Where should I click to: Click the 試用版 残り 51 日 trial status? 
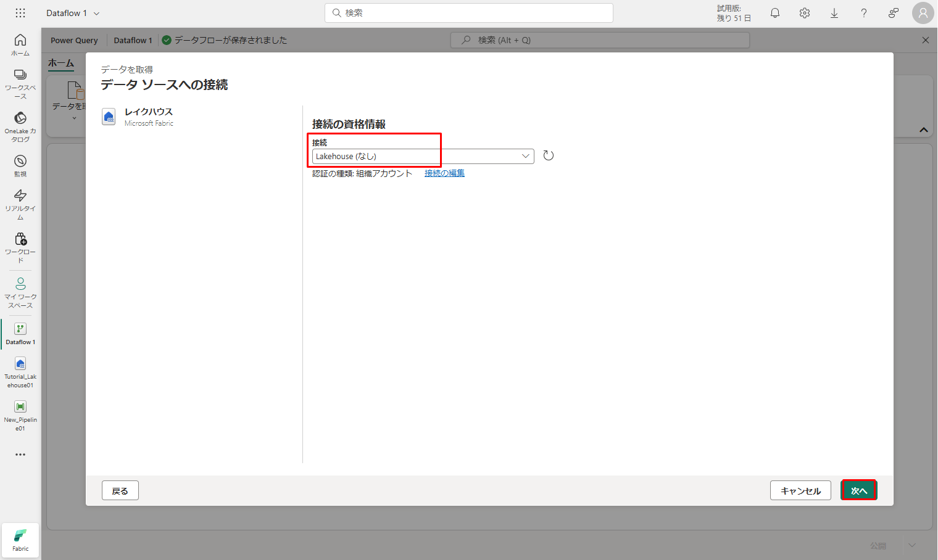point(734,13)
